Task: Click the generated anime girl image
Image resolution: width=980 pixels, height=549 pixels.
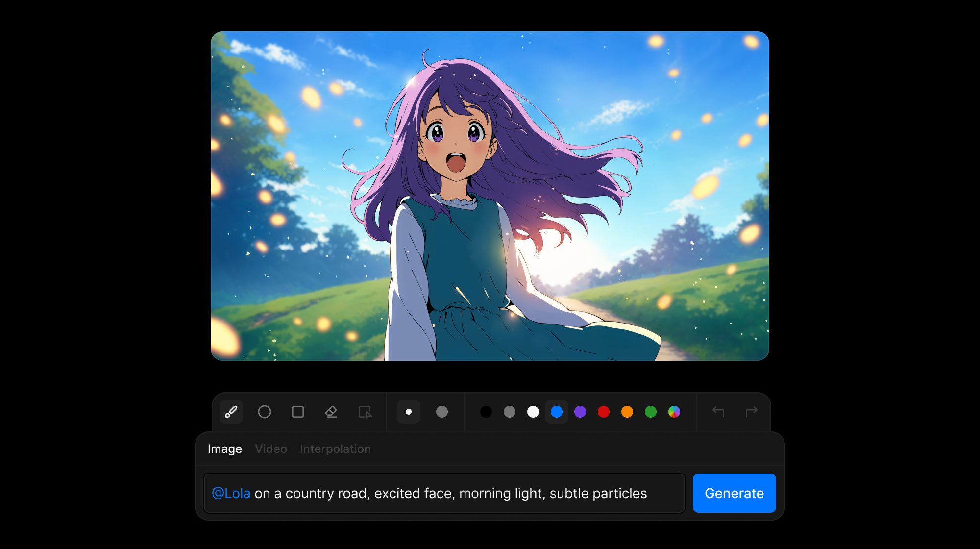Action: [490, 195]
